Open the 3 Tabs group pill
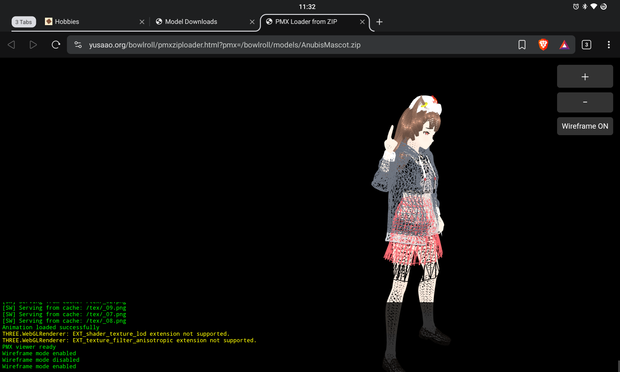The width and height of the screenshot is (620, 372). (24, 22)
